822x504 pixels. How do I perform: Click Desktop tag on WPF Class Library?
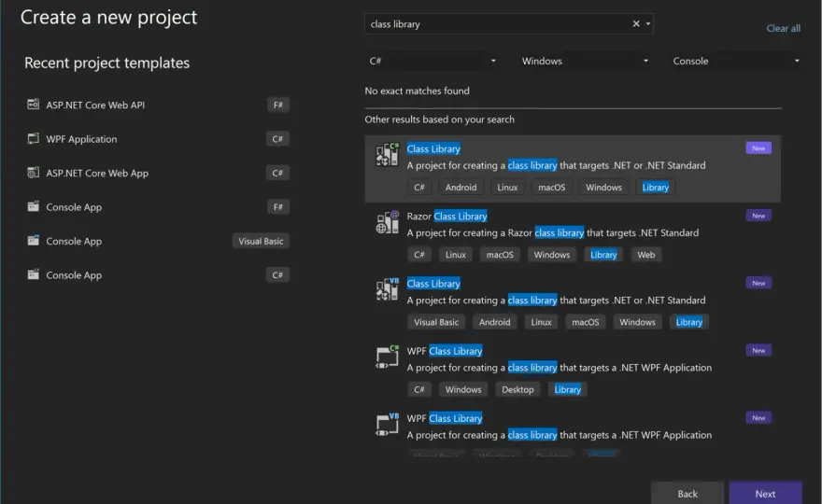(x=517, y=389)
